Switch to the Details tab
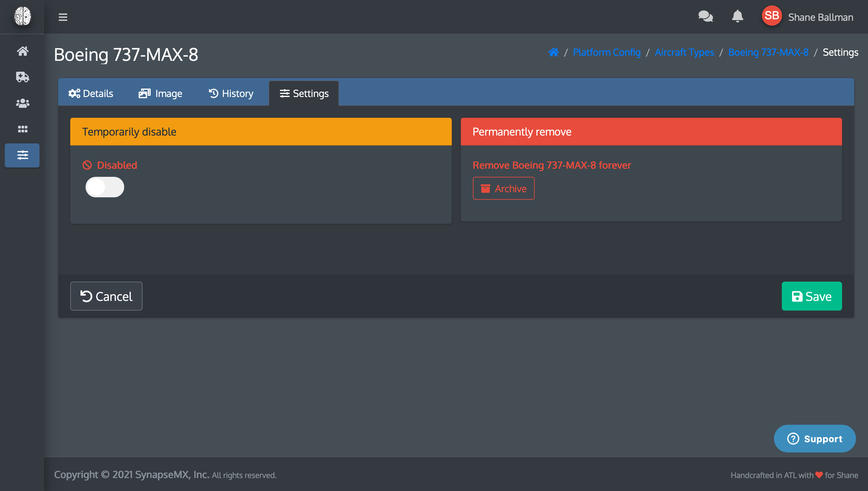The image size is (868, 491). (91, 93)
